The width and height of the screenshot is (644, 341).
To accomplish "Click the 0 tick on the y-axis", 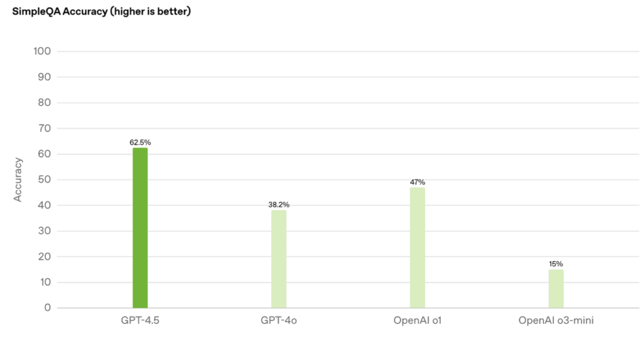I will (x=48, y=308).
